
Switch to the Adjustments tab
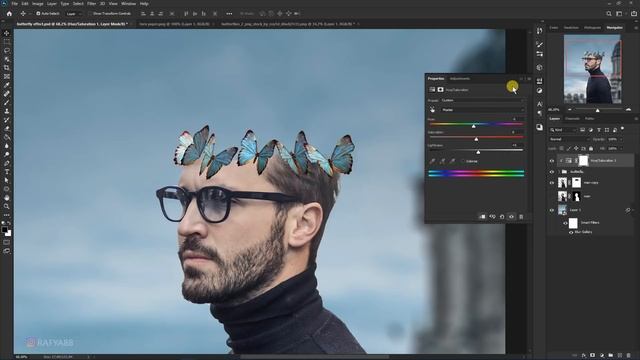(460, 78)
